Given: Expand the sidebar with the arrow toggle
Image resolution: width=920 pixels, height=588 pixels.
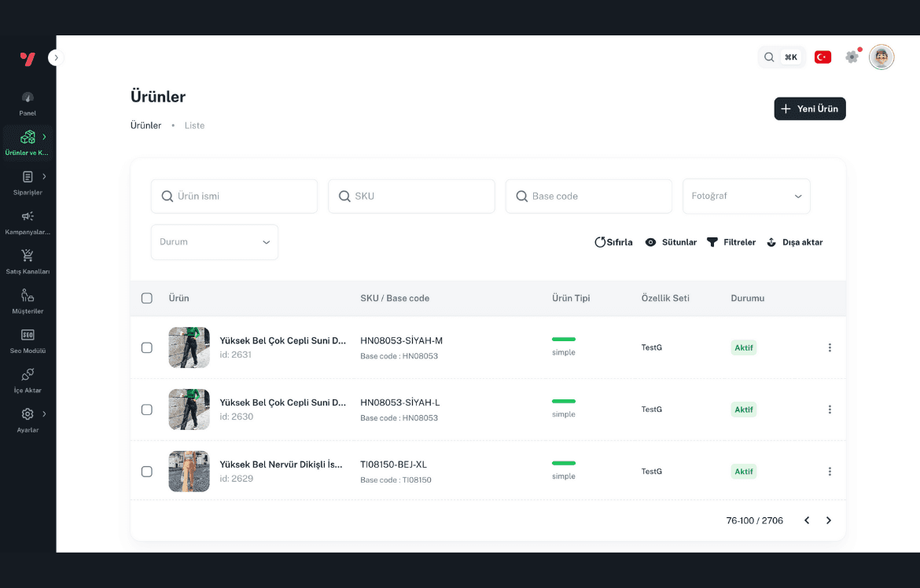Looking at the screenshot, I should click(x=55, y=57).
